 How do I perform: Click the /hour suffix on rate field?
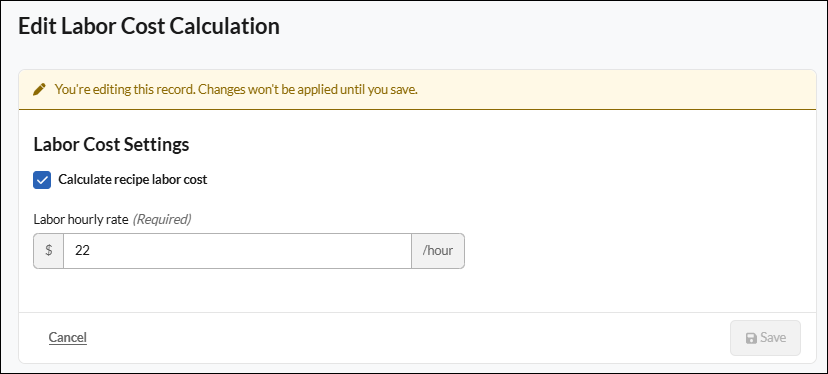(x=438, y=251)
